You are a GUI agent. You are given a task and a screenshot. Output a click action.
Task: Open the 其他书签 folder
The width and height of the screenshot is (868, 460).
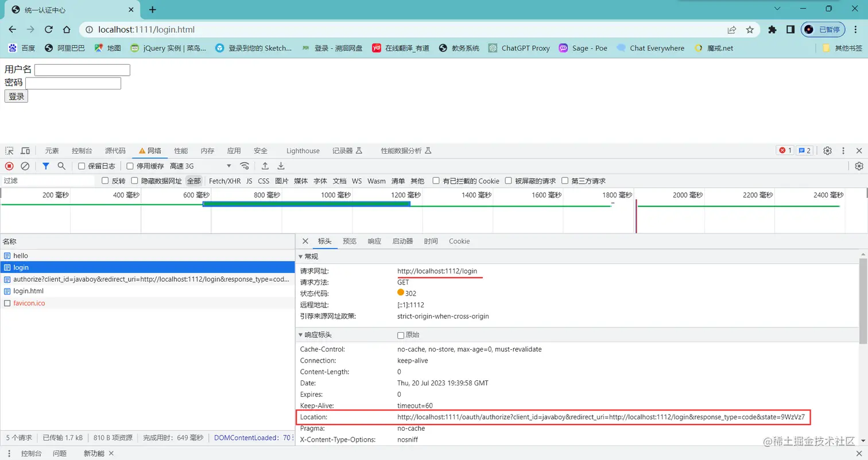843,48
